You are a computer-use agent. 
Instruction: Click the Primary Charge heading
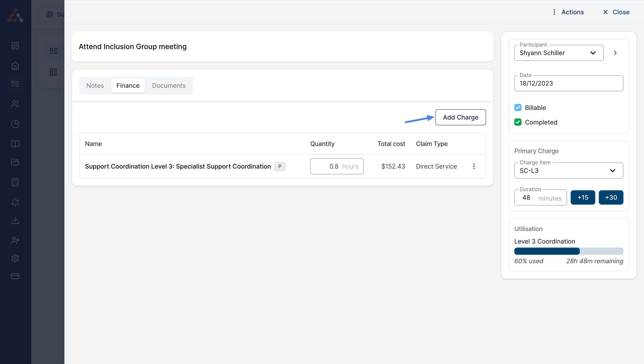click(536, 151)
